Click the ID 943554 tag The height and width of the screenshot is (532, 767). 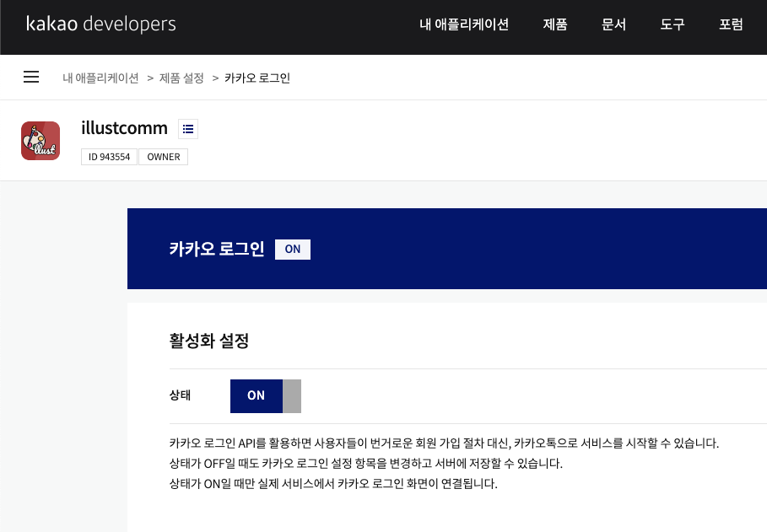click(x=109, y=157)
